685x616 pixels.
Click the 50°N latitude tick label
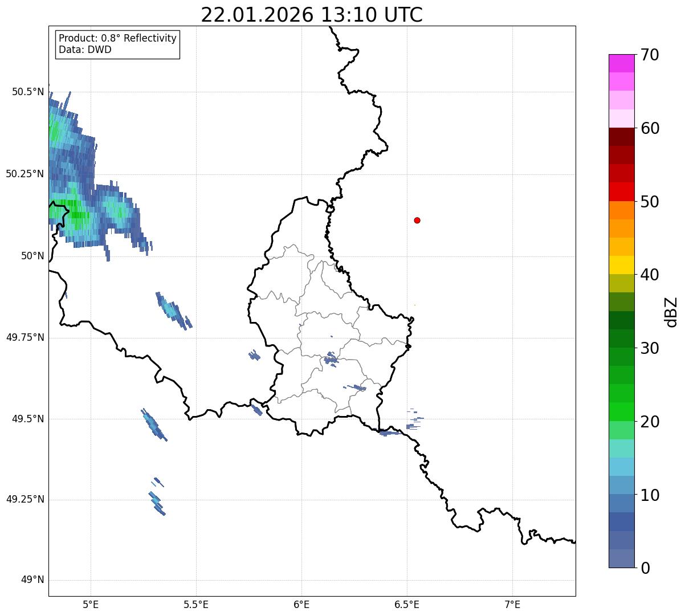click(x=32, y=256)
